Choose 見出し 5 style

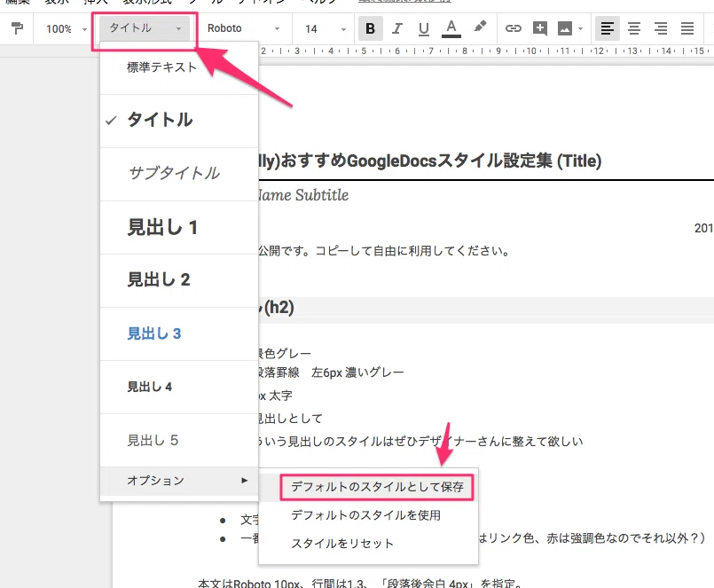179,440
